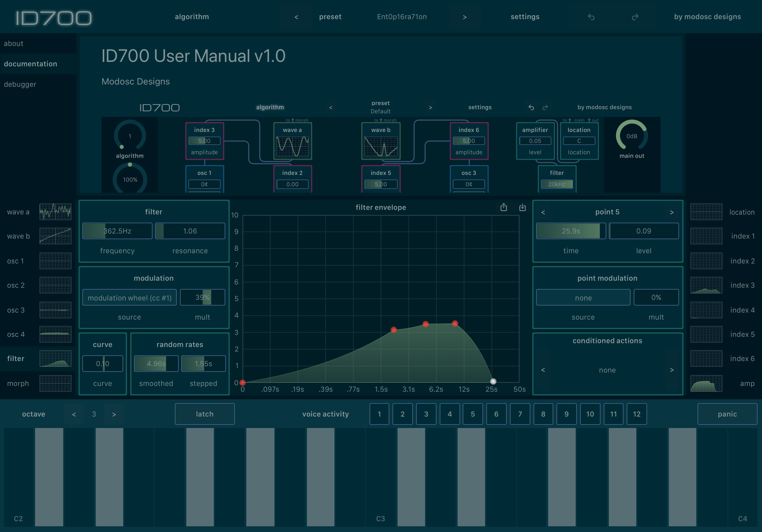Click the export envelope share icon
The height and width of the screenshot is (532, 762).
pyautogui.click(x=504, y=207)
